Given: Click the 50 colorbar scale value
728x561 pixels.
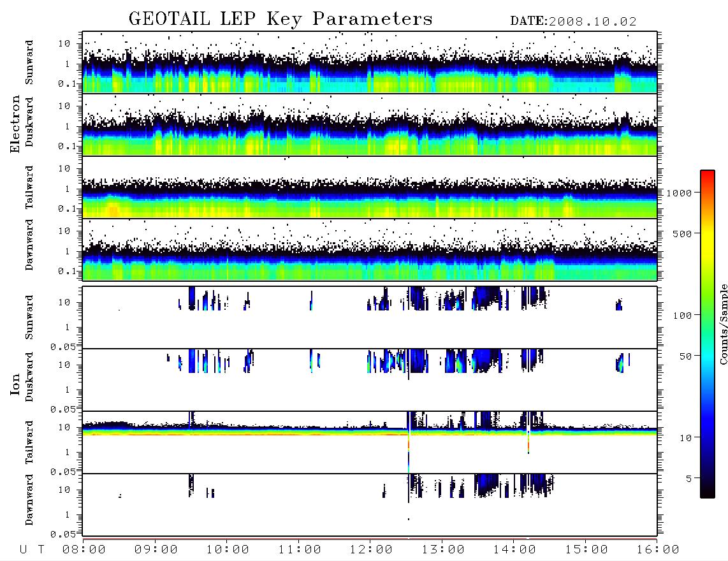Looking at the screenshot, I should [x=686, y=356].
